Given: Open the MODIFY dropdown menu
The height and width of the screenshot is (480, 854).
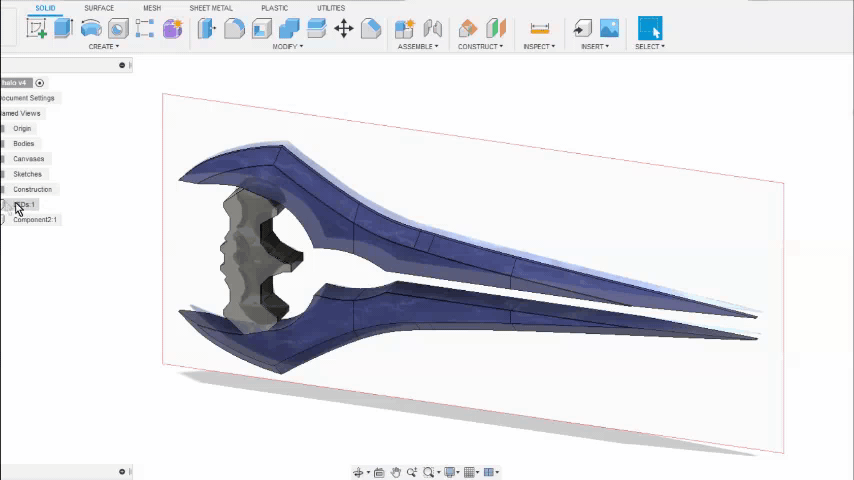Looking at the screenshot, I should 288,47.
